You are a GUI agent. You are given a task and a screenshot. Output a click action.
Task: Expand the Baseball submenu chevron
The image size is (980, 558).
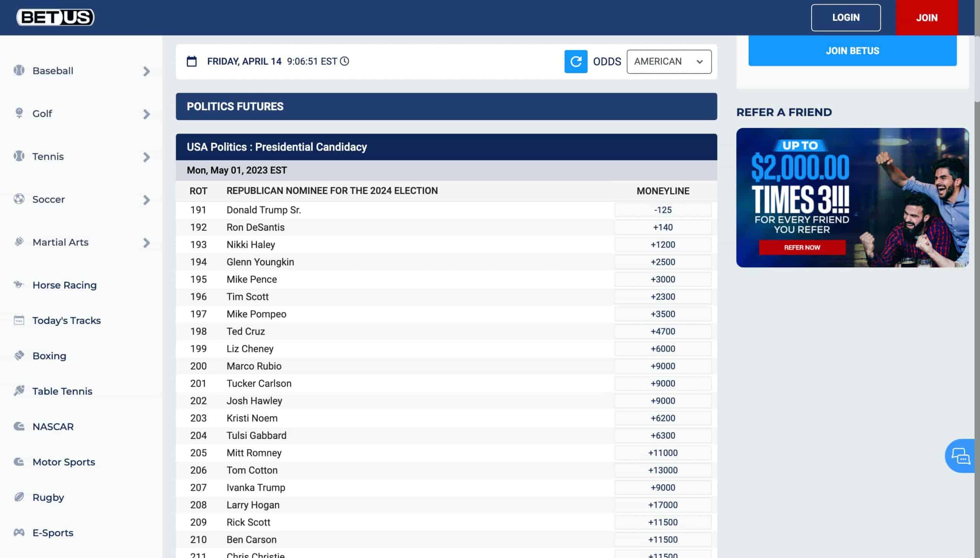(x=146, y=71)
